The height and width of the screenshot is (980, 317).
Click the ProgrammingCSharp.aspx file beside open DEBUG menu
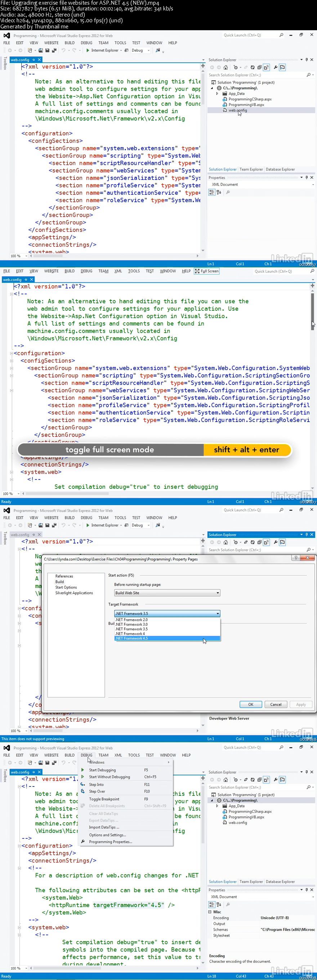250,812
